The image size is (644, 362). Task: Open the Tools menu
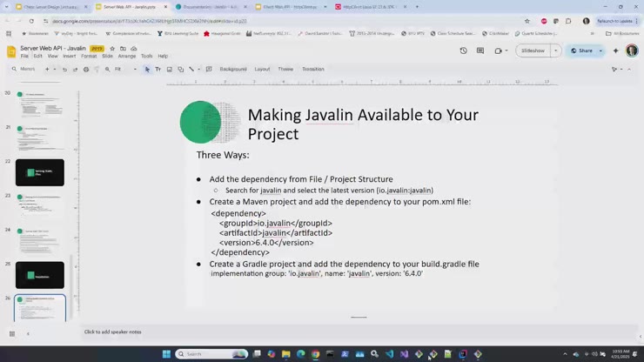[x=146, y=56]
